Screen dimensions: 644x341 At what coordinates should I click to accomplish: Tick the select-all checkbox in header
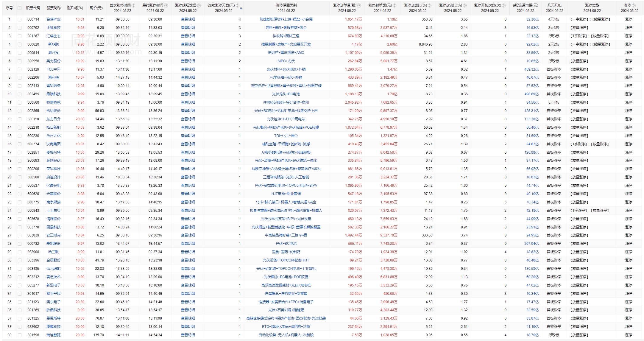pos(20,8)
